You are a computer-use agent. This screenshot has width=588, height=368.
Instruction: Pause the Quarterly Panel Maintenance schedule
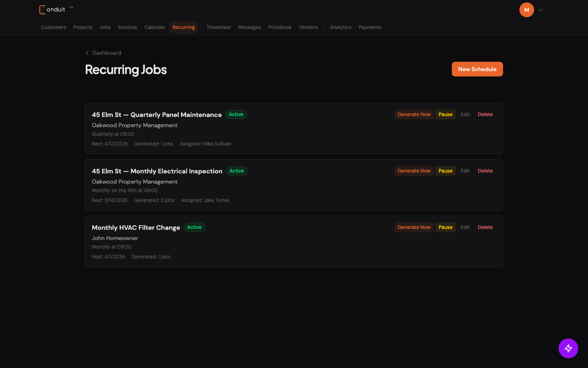tap(445, 114)
